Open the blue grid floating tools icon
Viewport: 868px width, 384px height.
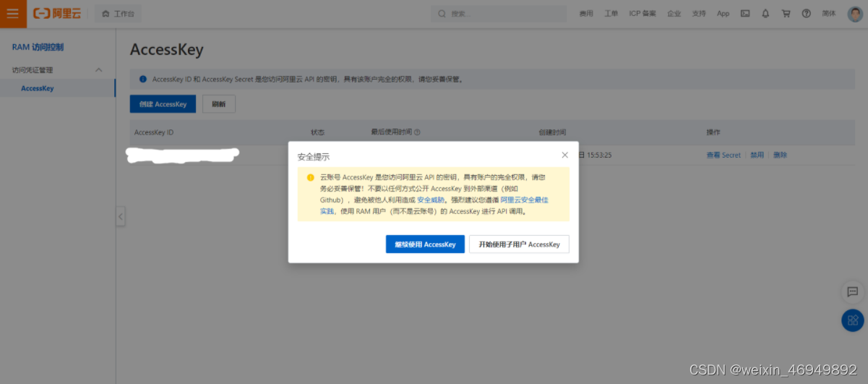coord(852,320)
